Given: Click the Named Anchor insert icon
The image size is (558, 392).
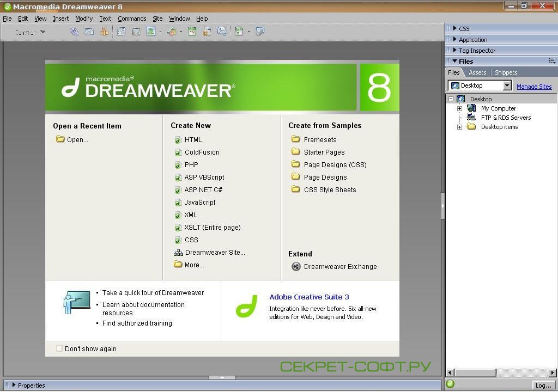Looking at the screenshot, I should click(x=104, y=32).
